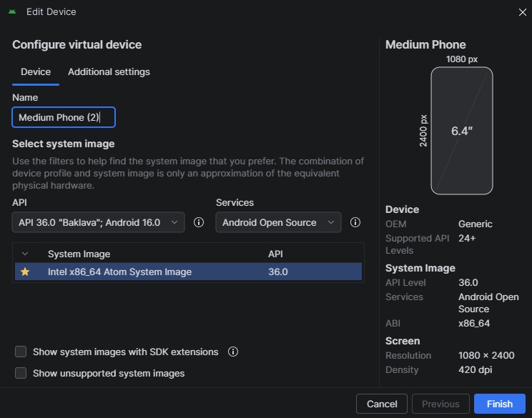Screen dimensions: 532x418
Task: Click the Previous button
Action: [440, 404]
